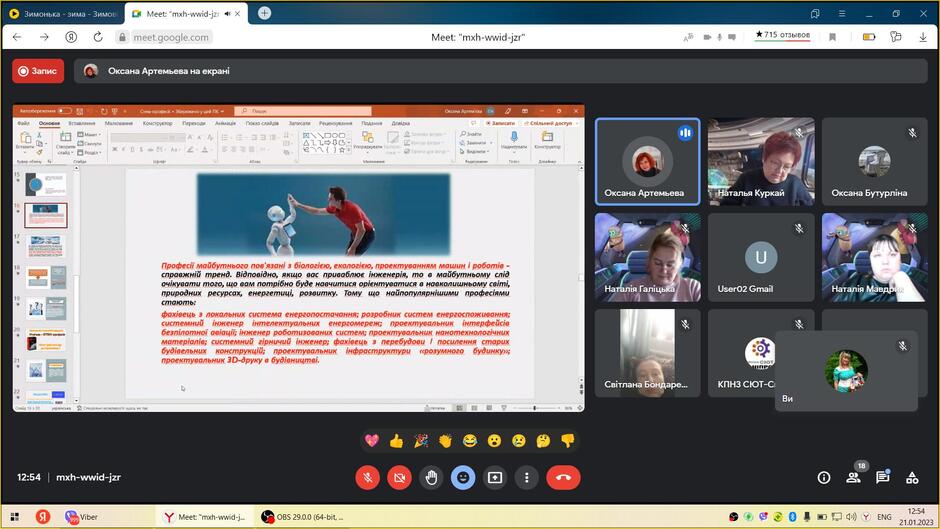Viewport: 940px width, 529px height.
Task: Switch to the Зимонька - зима browser tab
Action: (63, 13)
